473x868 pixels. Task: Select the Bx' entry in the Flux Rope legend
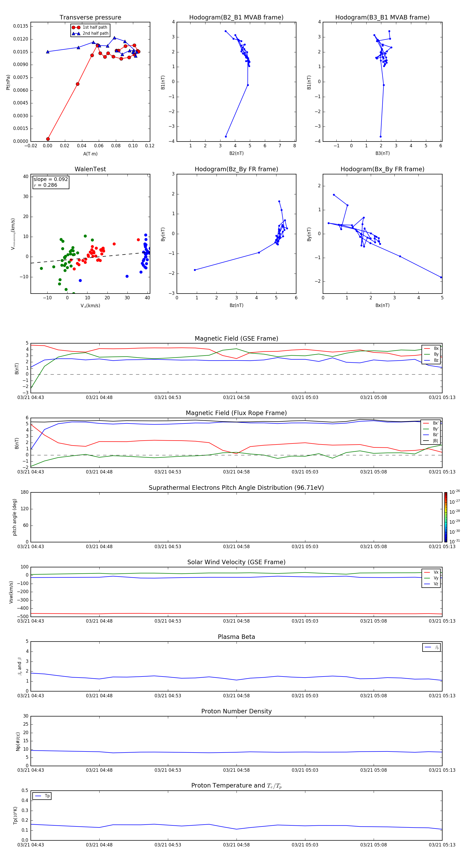coord(431,423)
